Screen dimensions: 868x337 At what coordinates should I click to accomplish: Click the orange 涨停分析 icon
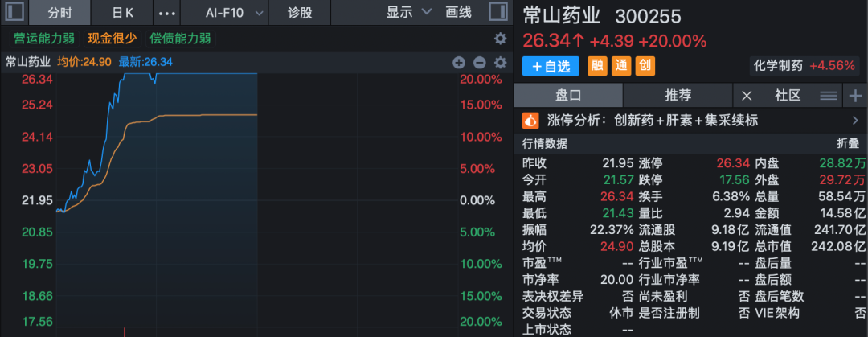click(x=531, y=121)
